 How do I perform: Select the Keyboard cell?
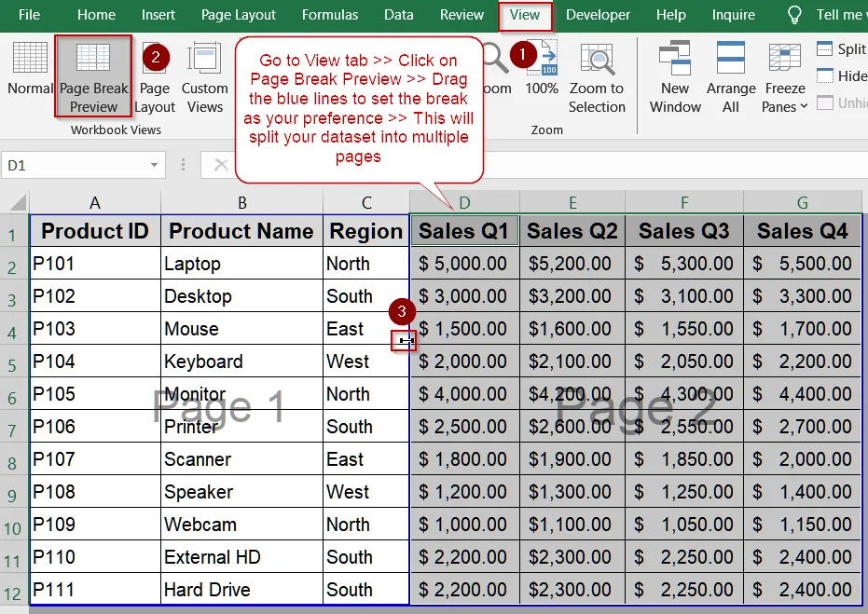click(x=241, y=362)
